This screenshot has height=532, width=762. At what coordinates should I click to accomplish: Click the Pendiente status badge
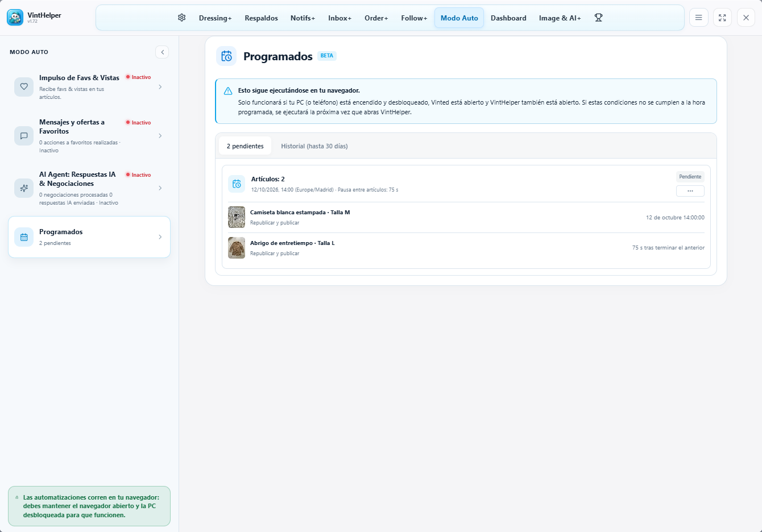(690, 177)
